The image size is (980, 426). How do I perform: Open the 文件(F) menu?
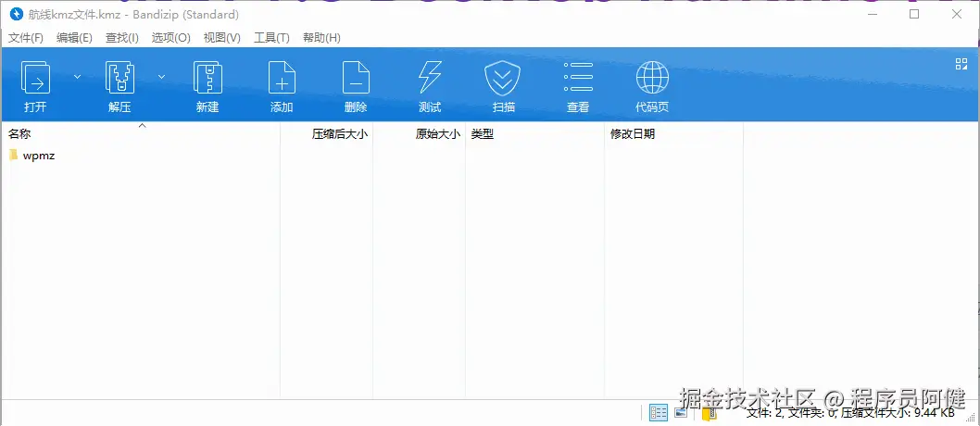(26, 37)
